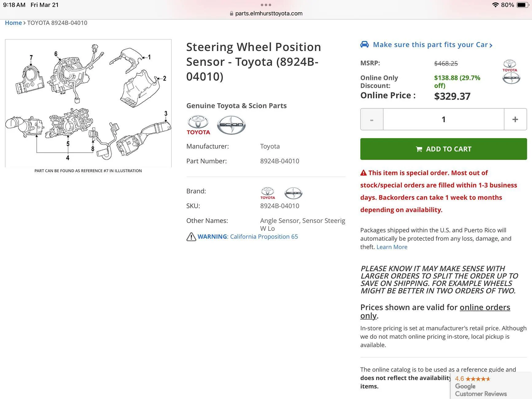Click small Scion logo in Brand row

[293, 193]
